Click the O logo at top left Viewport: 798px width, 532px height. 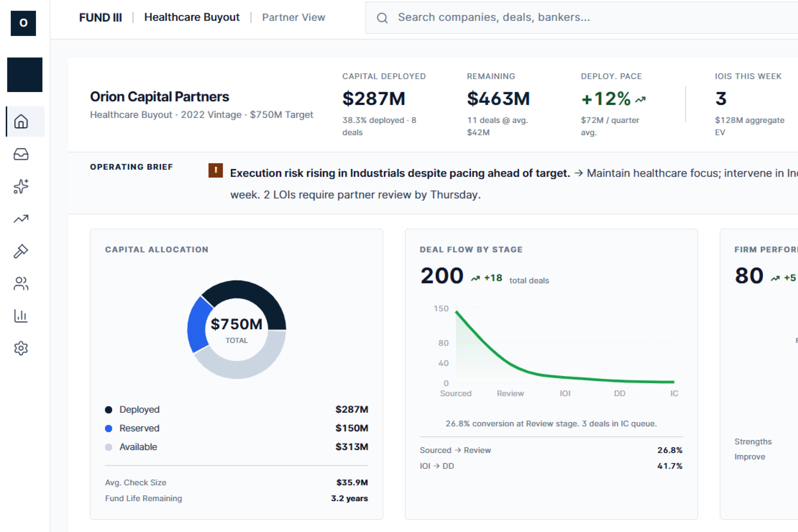coord(24,23)
